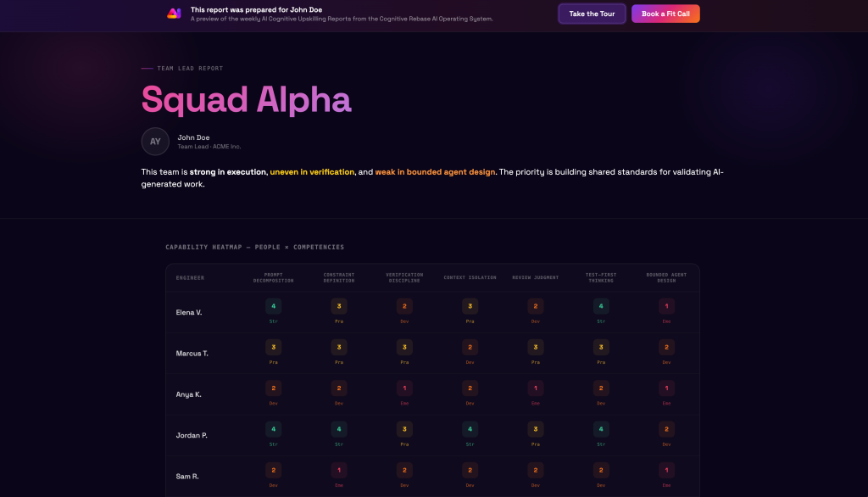Click the 'weak in bounded agent design' highlighted text
This screenshot has width=868, height=497.
[x=435, y=172]
